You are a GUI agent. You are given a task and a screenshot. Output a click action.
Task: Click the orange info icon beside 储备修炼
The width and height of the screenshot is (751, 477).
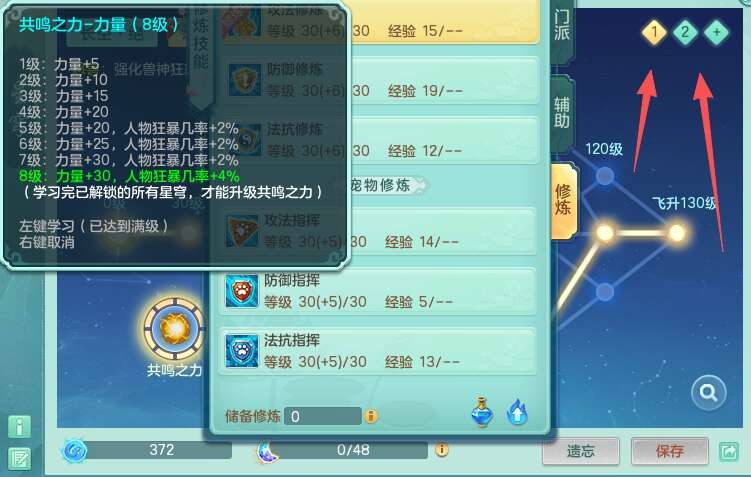coord(371,416)
